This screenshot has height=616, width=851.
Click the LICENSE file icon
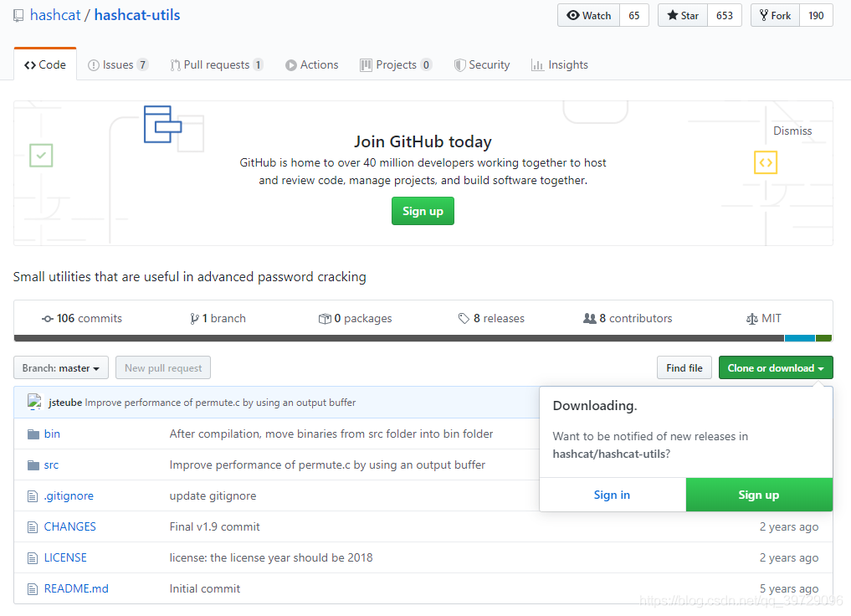pos(33,558)
